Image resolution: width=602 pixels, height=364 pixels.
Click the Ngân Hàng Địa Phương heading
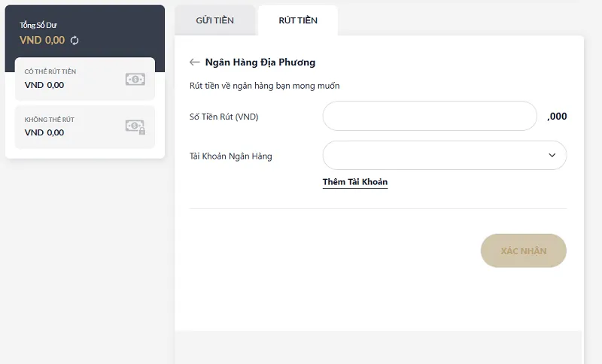260,62
